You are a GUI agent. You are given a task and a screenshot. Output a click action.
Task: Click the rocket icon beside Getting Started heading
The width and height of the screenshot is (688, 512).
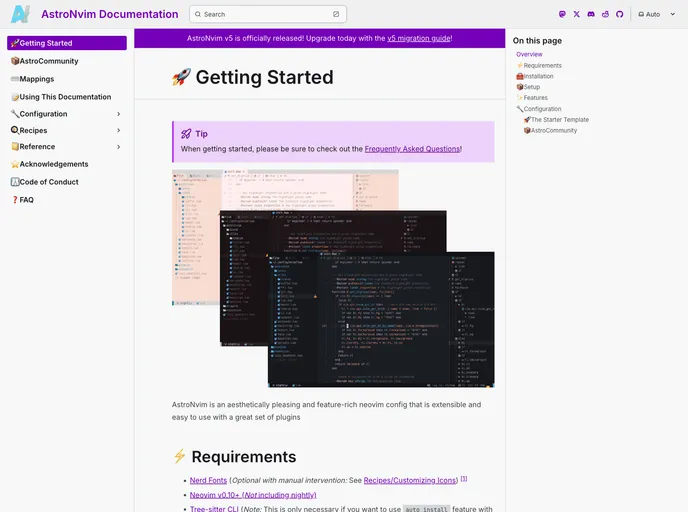[181, 77]
